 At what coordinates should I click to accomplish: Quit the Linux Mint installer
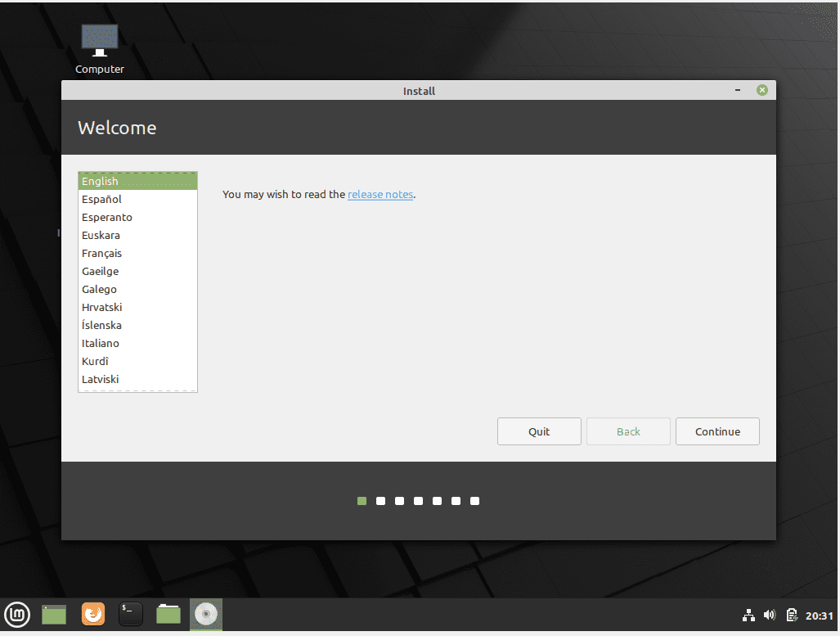pyautogui.click(x=539, y=431)
